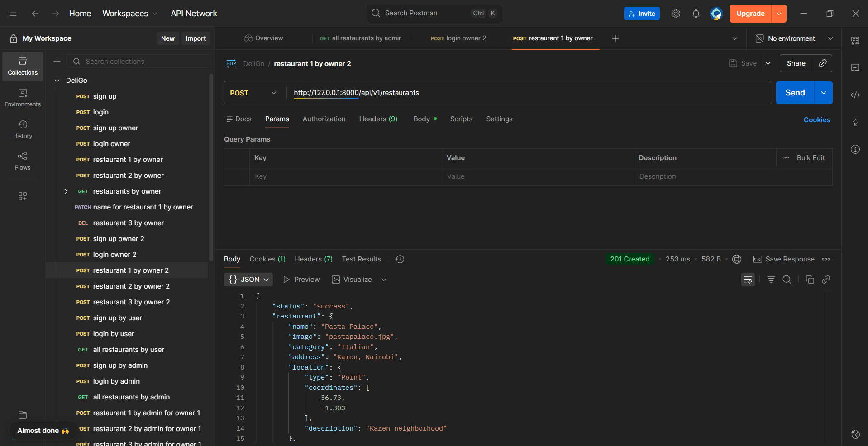This screenshot has width=868, height=446.
Task: Copy the response body
Action: (810, 280)
